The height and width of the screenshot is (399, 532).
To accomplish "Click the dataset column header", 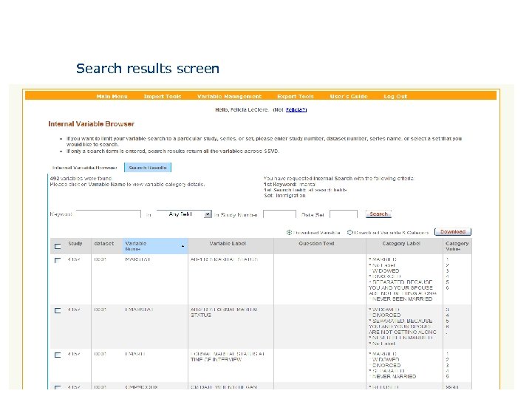I will pos(104,244).
